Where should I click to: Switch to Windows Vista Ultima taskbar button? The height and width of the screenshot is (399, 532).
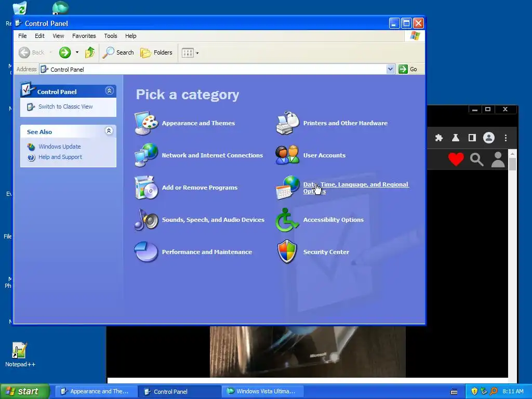(x=262, y=392)
